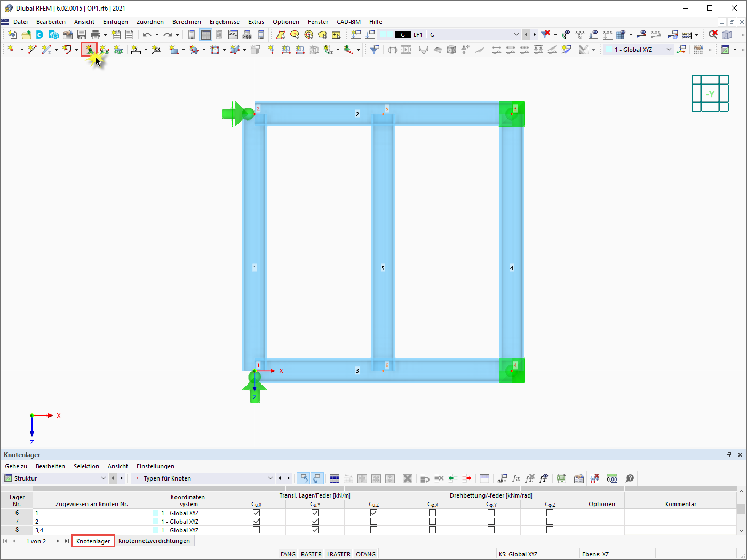Screen dimensions: 747x560
Task: Enable Cu,X for support 8
Action: (x=256, y=530)
